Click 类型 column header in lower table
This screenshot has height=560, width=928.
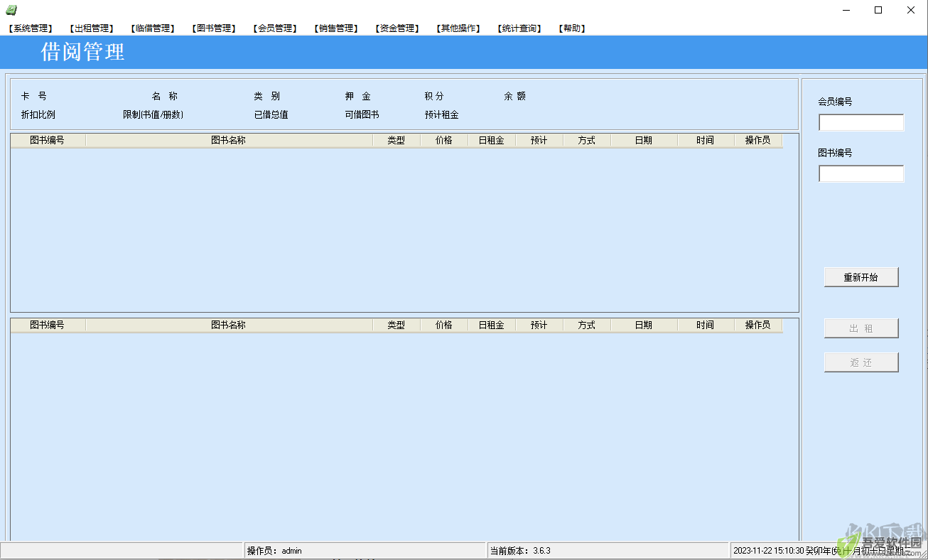point(396,325)
